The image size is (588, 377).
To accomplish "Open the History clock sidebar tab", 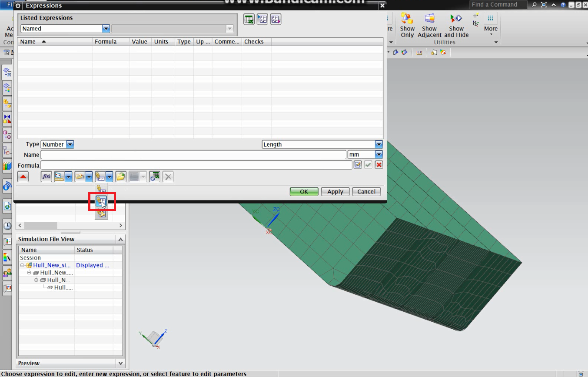I will point(7,225).
